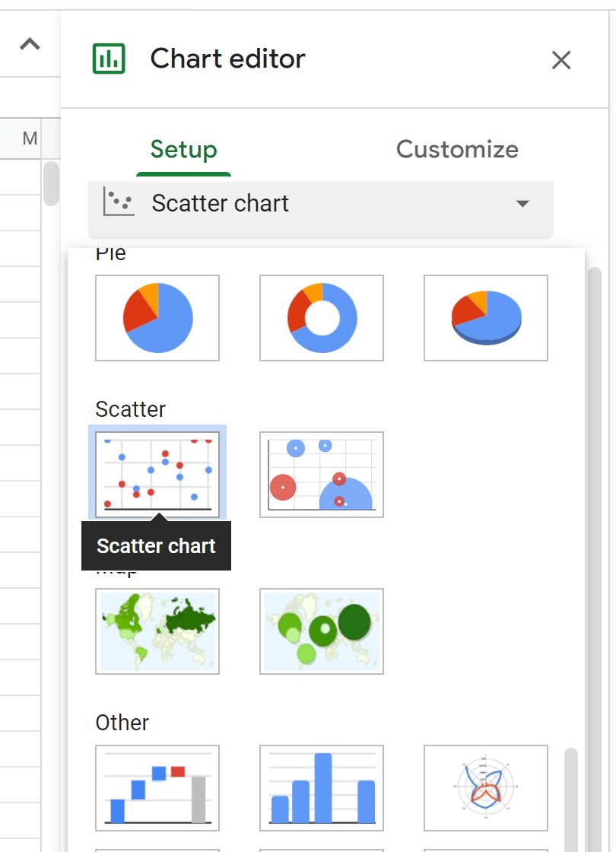Screen dimensions: 616x852
Task: Choose the bubble chart thumbnail
Action: (322, 475)
